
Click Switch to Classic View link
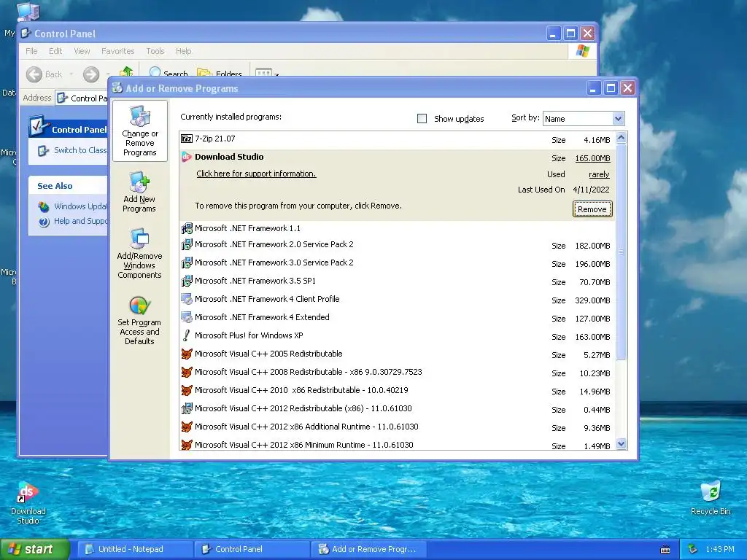tap(72, 150)
